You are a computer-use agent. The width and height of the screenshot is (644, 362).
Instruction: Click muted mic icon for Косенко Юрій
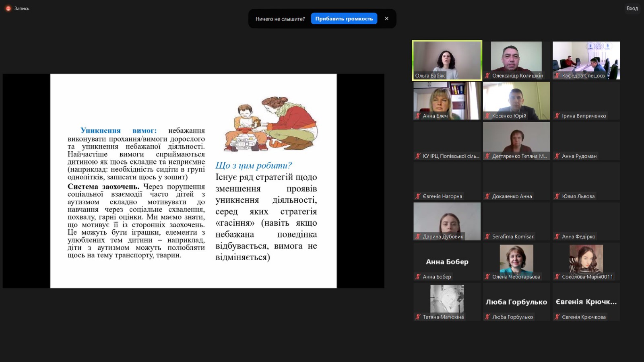tap(487, 116)
